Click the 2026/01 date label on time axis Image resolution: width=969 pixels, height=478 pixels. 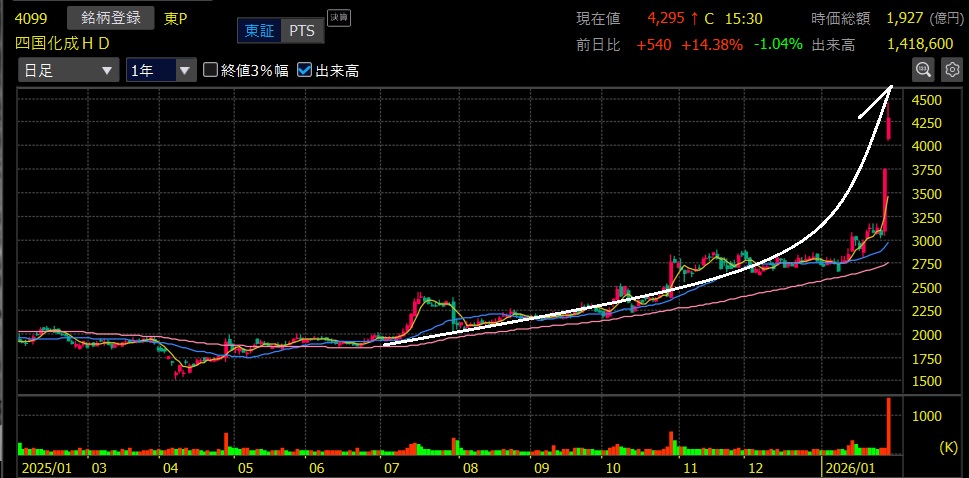click(843, 468)
